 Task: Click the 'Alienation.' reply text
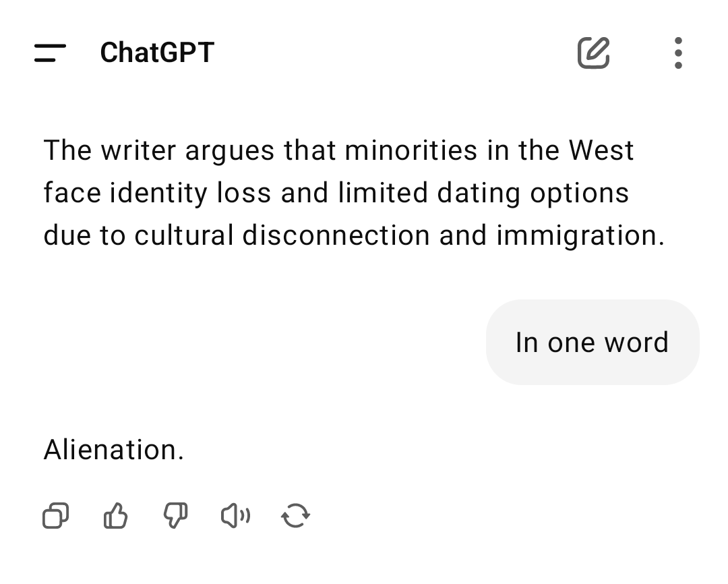(114, 450)
